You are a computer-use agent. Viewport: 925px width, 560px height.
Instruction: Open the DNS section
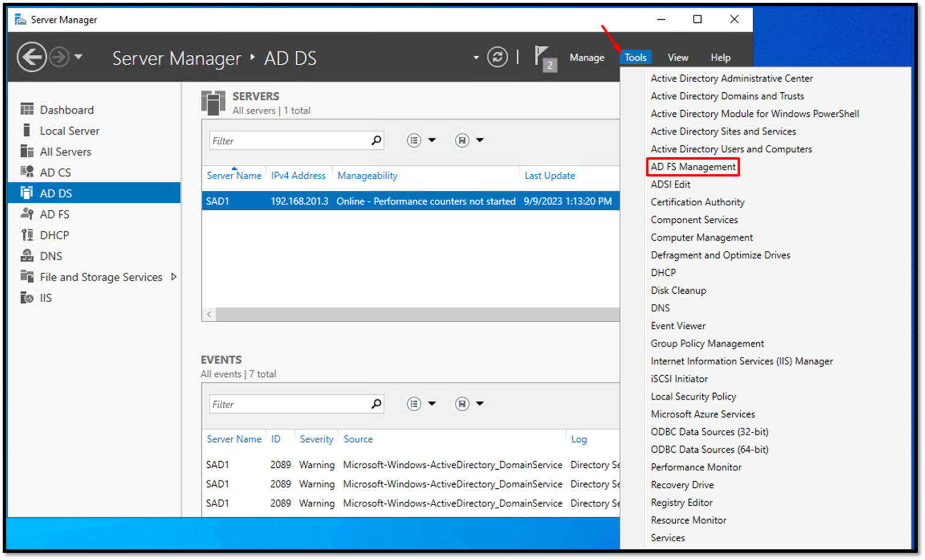coord(51,255)
